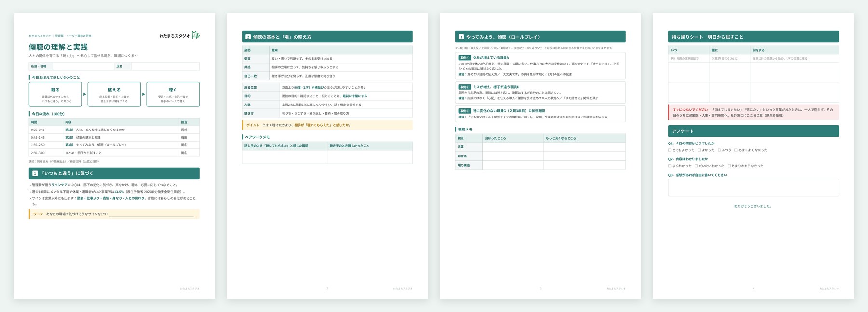Viewport: 868px width, 312px height.
Task: Check the よかった box under Q1
Action: [x=699, y=150]
